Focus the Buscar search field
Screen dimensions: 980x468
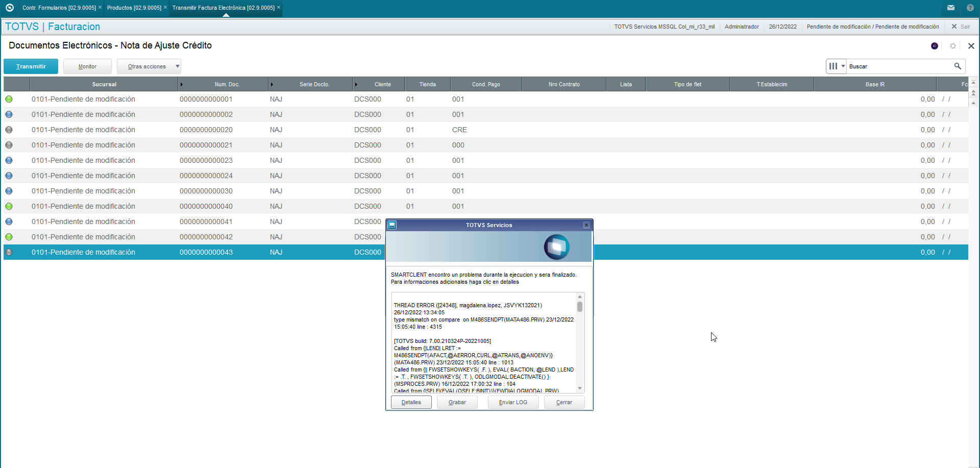click(900, 66)
